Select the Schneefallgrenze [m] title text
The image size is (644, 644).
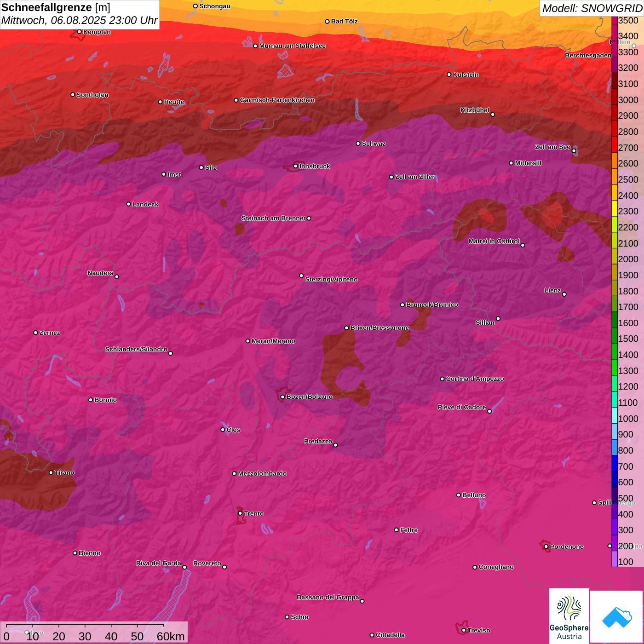point(56,8)
